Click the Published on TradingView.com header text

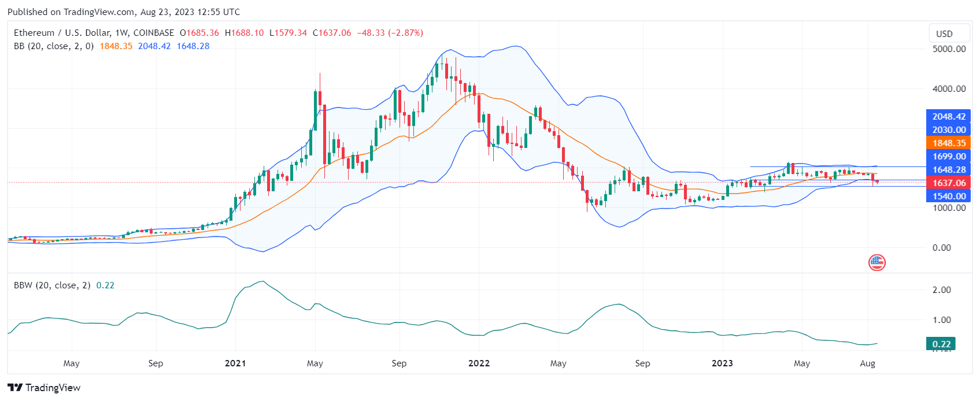[x=124, y=12]
